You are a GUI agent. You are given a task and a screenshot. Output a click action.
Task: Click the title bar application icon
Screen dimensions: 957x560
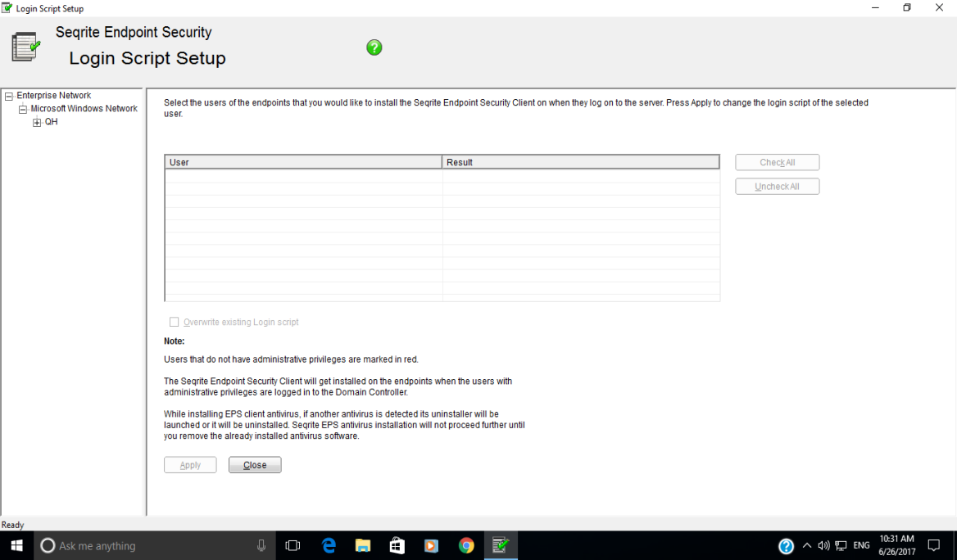click(x=7, y=8)
